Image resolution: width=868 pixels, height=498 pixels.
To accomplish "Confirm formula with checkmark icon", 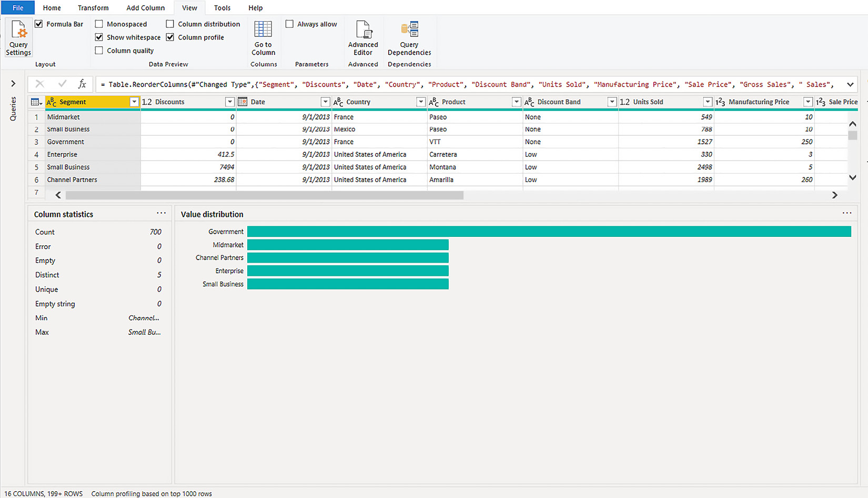I will click(62, 84).
